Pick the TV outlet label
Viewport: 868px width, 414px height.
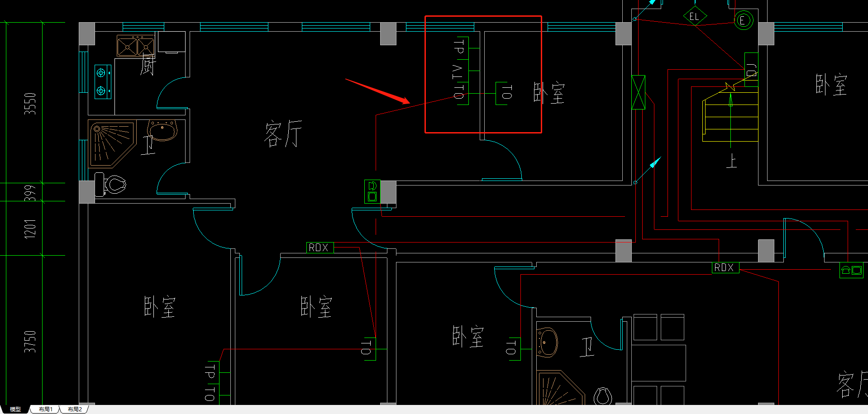[458, 71]
